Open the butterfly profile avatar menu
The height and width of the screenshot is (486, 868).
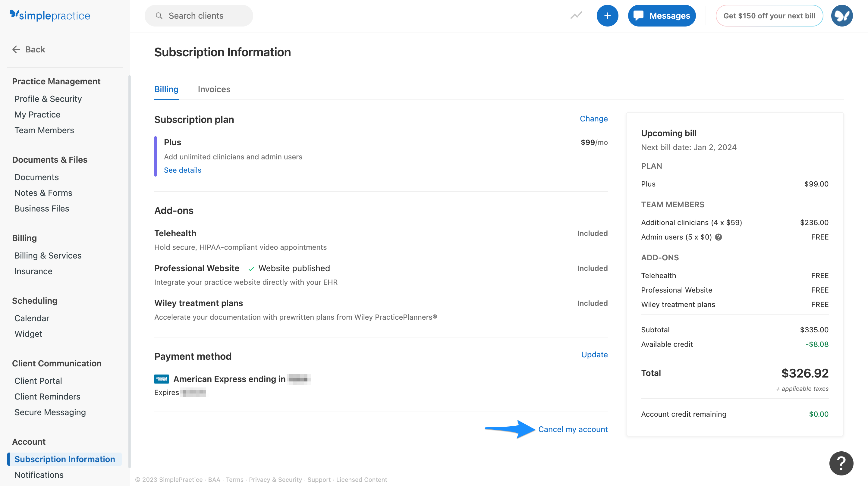coord(841,16)
